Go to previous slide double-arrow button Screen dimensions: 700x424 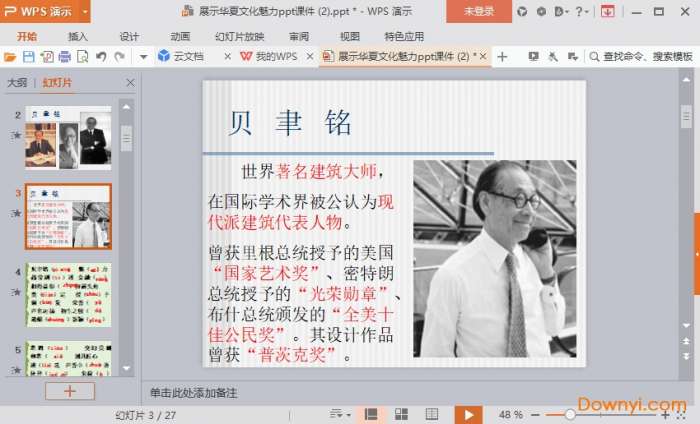coord(686,341)
